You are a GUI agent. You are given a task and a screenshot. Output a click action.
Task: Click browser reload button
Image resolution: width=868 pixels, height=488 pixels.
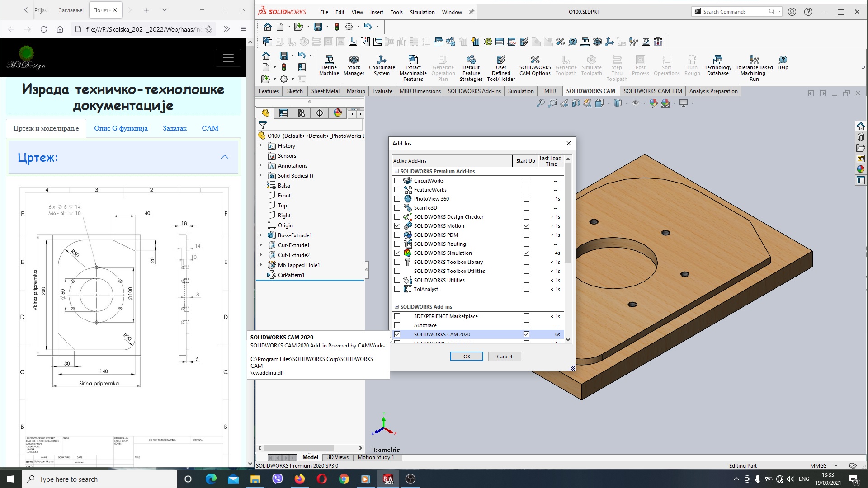point(44,29)
